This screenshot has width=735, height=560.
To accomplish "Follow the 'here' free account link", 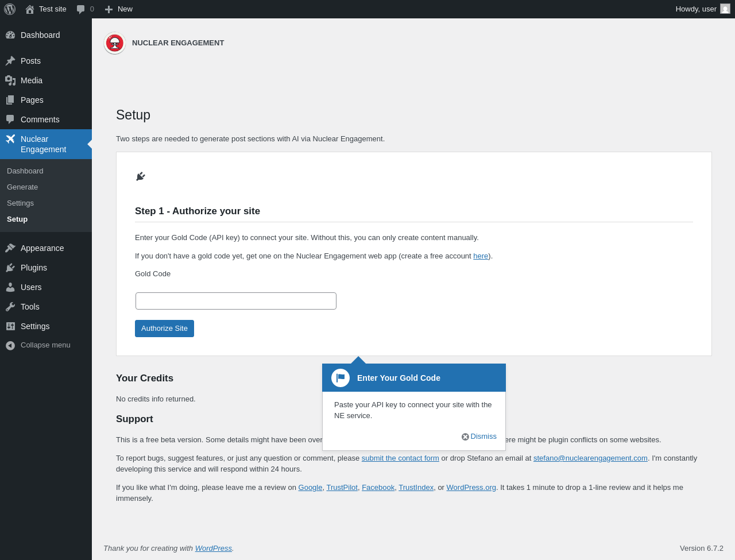I will tap(481, 256).
